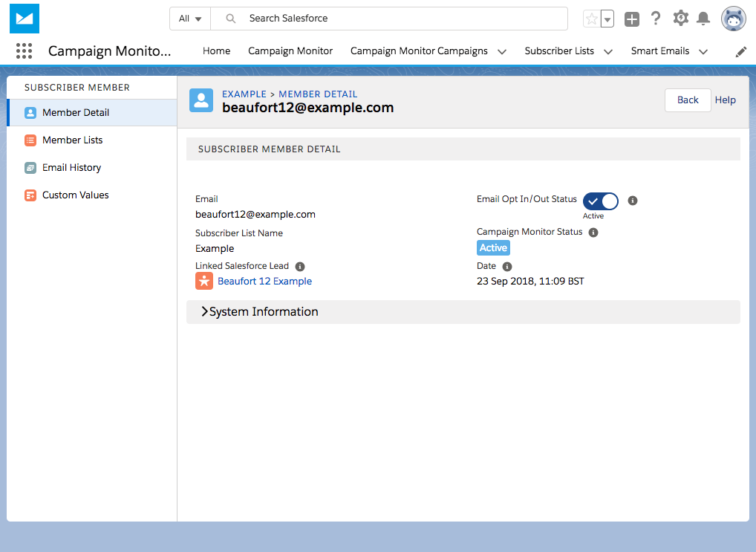Open the notifications bell
Image resolution: width=756 pixels, height=552 pixels.
click(703, 19)
